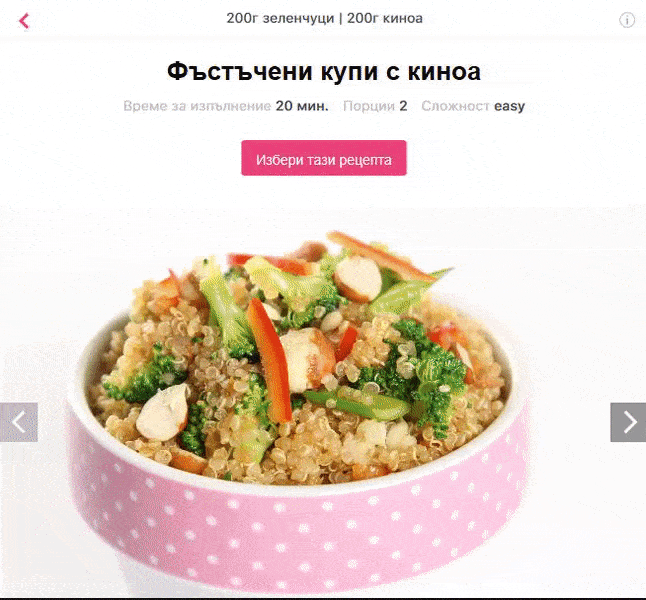Click the Порции label

coord(369,106)
